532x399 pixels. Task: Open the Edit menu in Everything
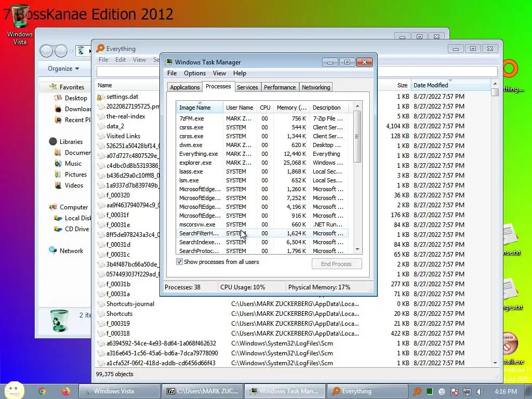coord(121,60)
